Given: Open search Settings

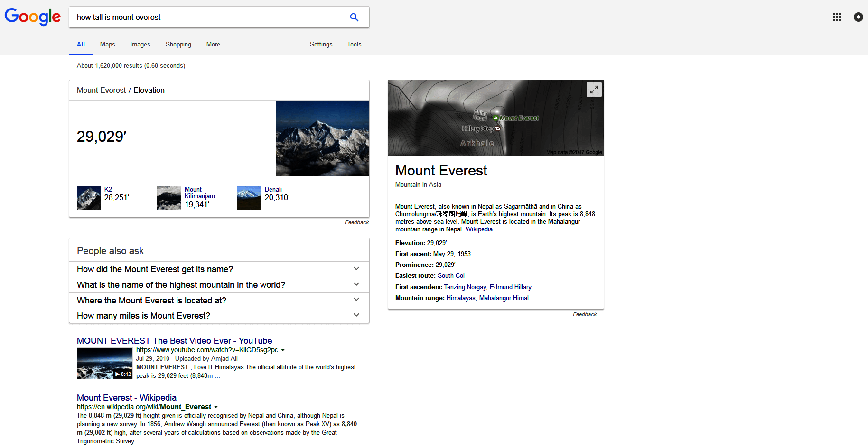Looking at the screenshot, I should tap(321, 44).
